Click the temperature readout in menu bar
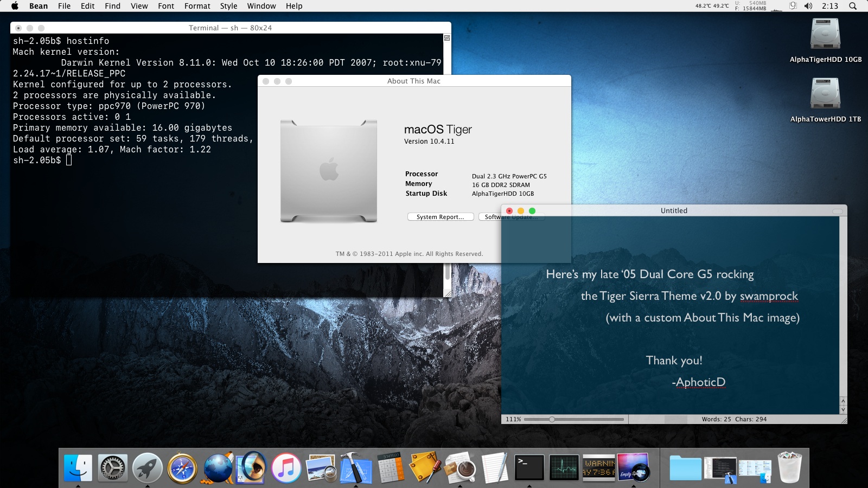Viewport: 868px width, 488px height. coord(712,6)
